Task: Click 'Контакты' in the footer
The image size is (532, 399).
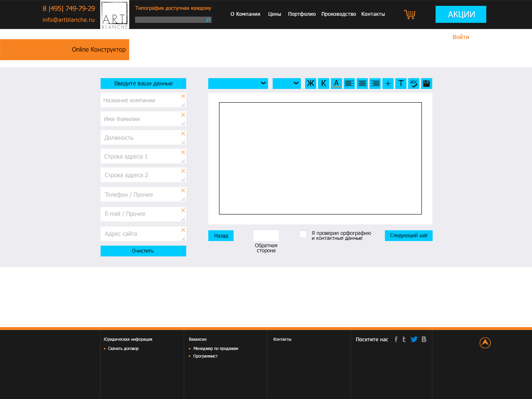Action: pyautogui.click(x=282, y=340)
